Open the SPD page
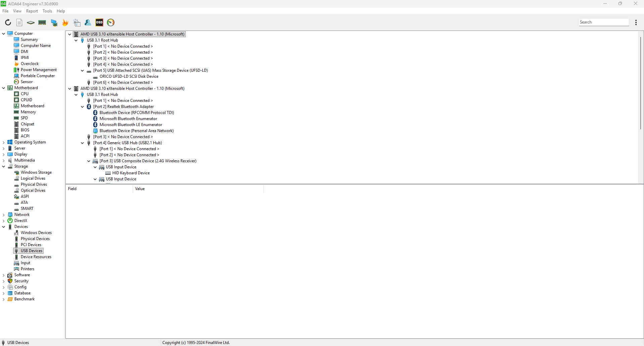Viewport: 644px width, 346px height. pos(24,118)
